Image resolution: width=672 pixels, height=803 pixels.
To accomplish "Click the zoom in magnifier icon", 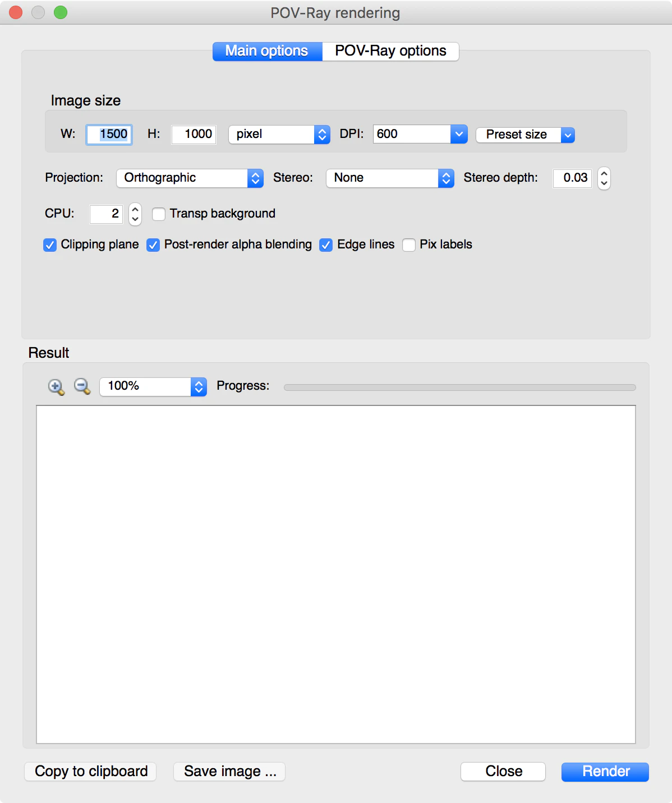I will tap(56, 387).
